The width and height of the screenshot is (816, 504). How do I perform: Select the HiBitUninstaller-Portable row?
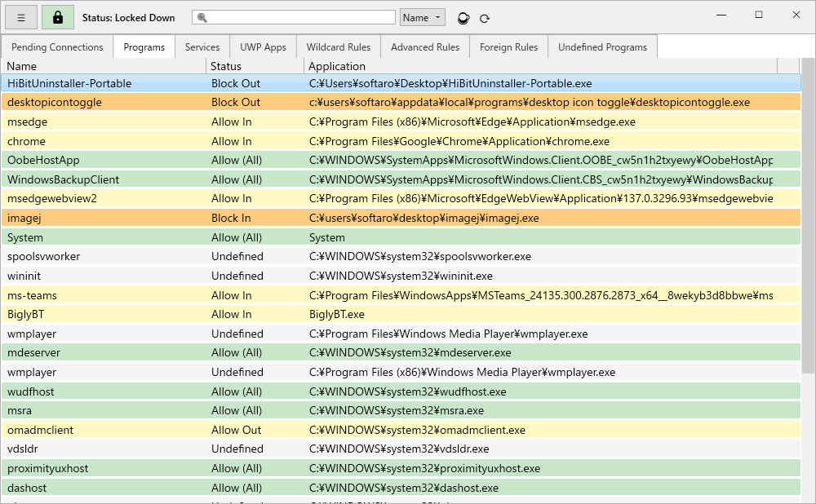(x=401, y=83)
